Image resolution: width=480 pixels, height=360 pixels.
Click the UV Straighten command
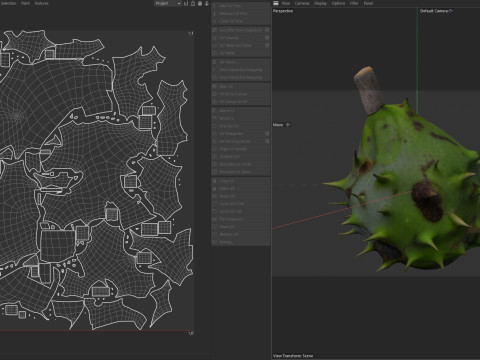(x=240, y=134)
